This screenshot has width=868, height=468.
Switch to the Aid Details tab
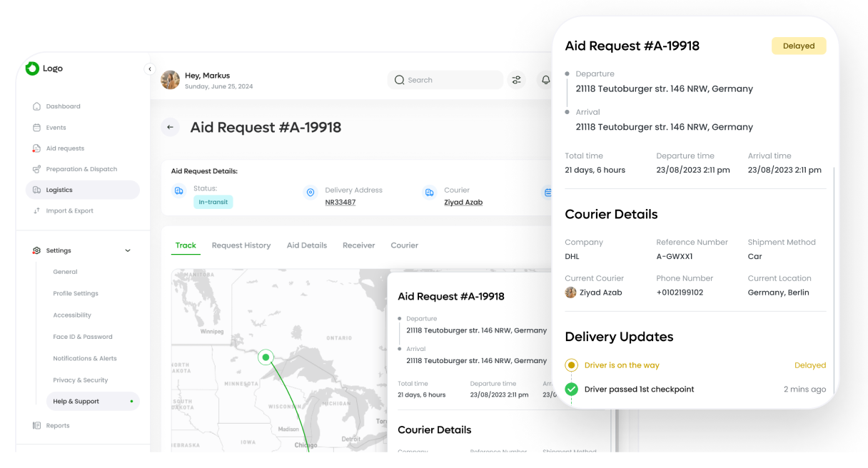(x=307, y=245)
